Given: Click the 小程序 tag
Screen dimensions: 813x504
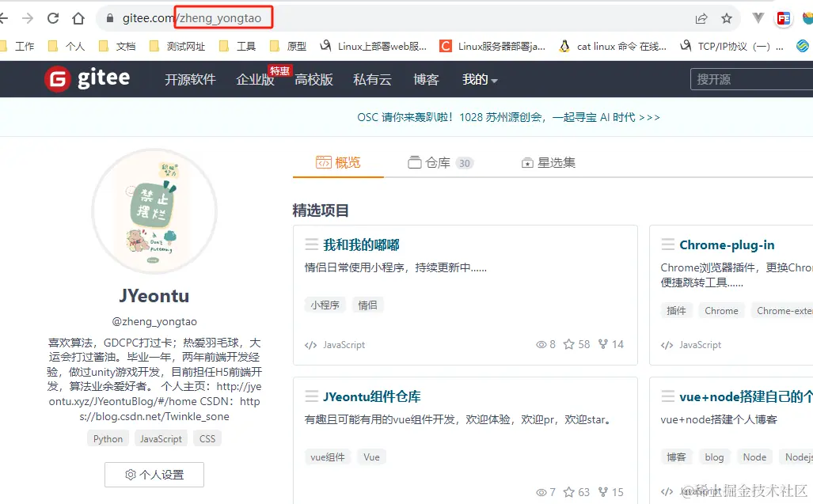Looking at the screenshot, I should point(325,305).
